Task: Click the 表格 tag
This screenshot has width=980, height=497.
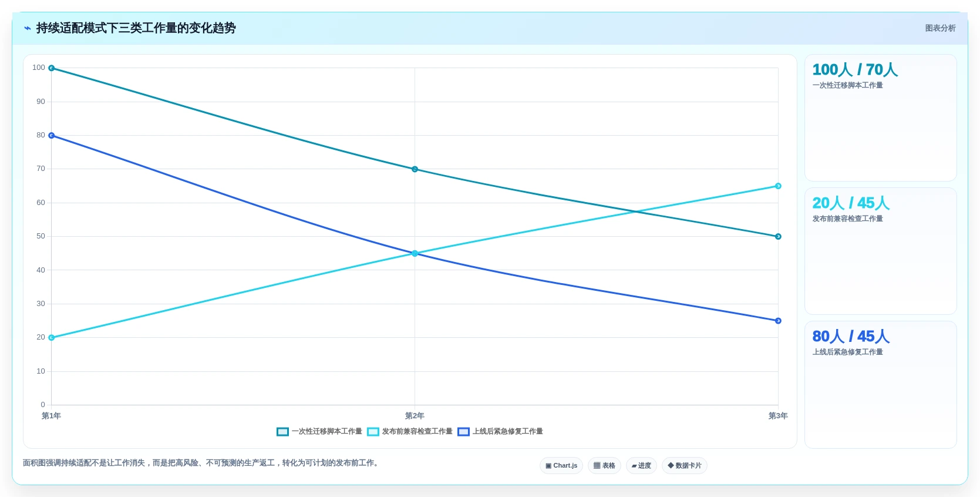Action: [x=604, y=465]
